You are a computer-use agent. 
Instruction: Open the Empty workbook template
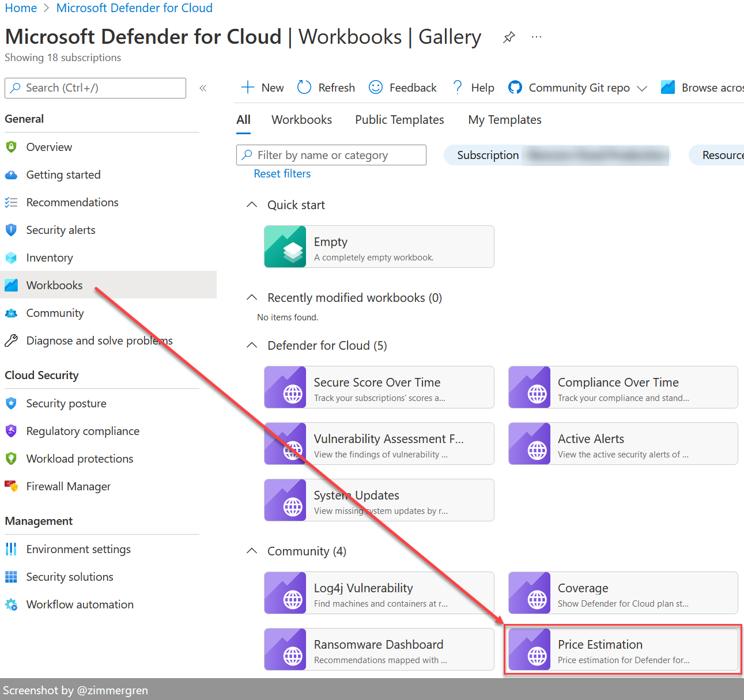click(379, 247)
